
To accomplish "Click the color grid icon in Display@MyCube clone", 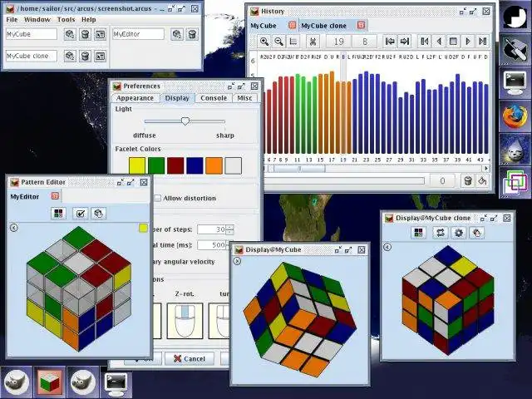I will [418, 233].
